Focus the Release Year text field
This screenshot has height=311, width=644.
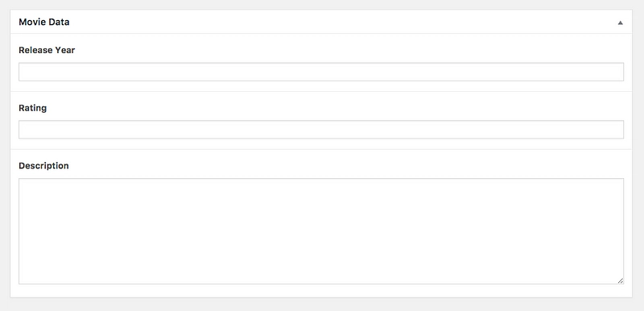tap(321, 72)
